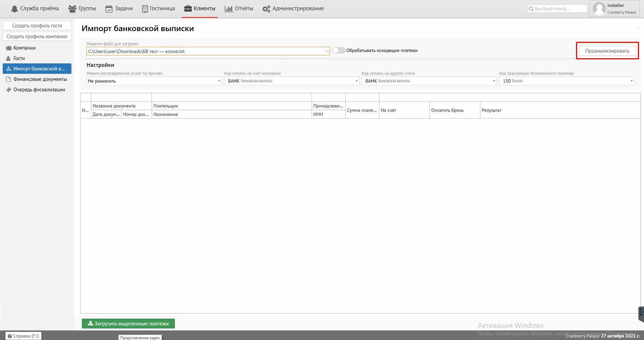Open Задачи via the calendar icon
This screenshot has height=340, width=644.
109,9
